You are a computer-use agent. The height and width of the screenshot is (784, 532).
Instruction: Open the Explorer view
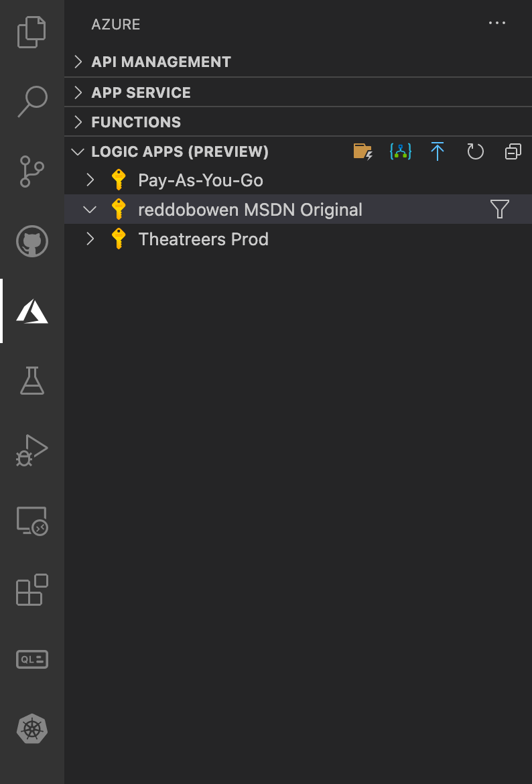click(x=31, y=31)
